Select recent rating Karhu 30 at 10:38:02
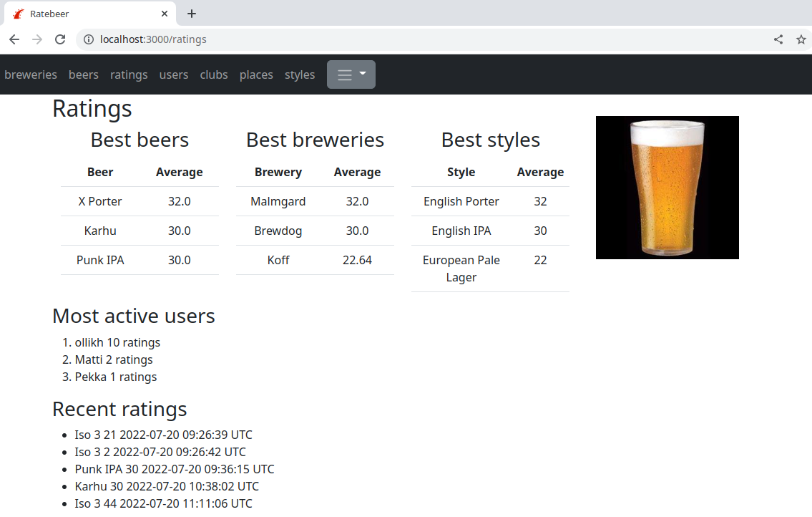 point(167,486)
